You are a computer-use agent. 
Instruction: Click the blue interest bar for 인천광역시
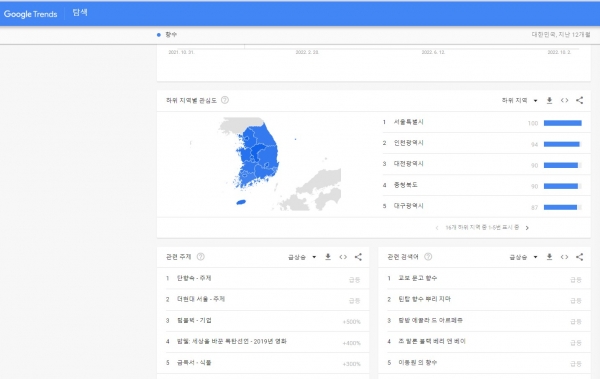[561, 144]
